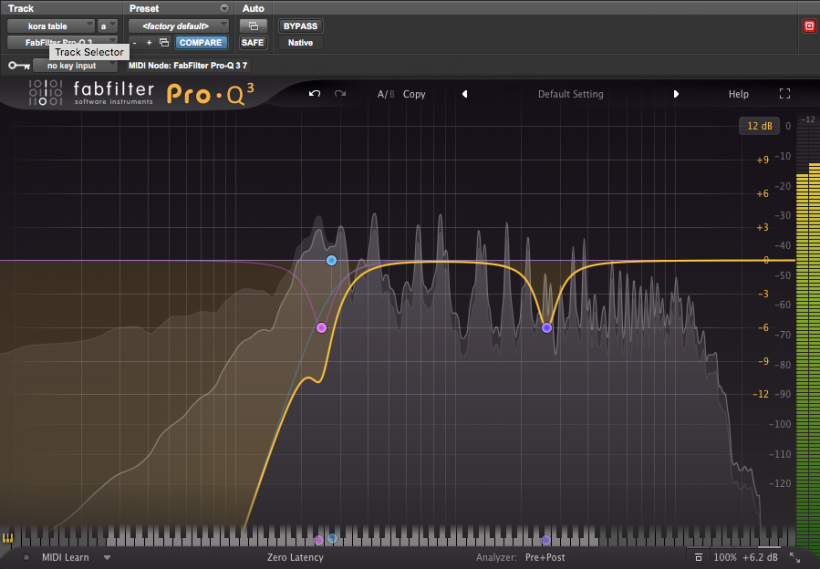Screen dimensions: 820x569
Task: Click the MIDI Learn button
Action: [65, 557]
